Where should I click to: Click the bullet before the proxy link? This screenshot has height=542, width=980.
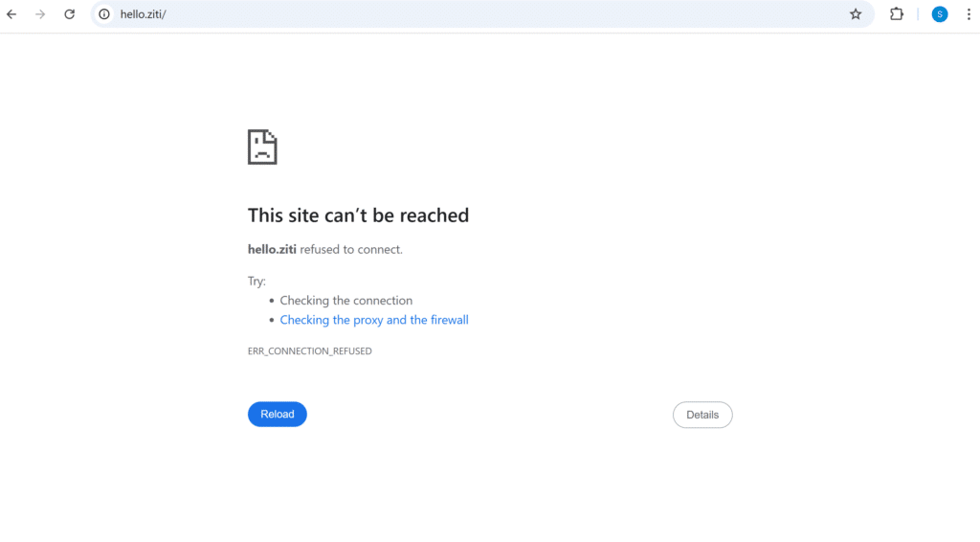point(272,321)
